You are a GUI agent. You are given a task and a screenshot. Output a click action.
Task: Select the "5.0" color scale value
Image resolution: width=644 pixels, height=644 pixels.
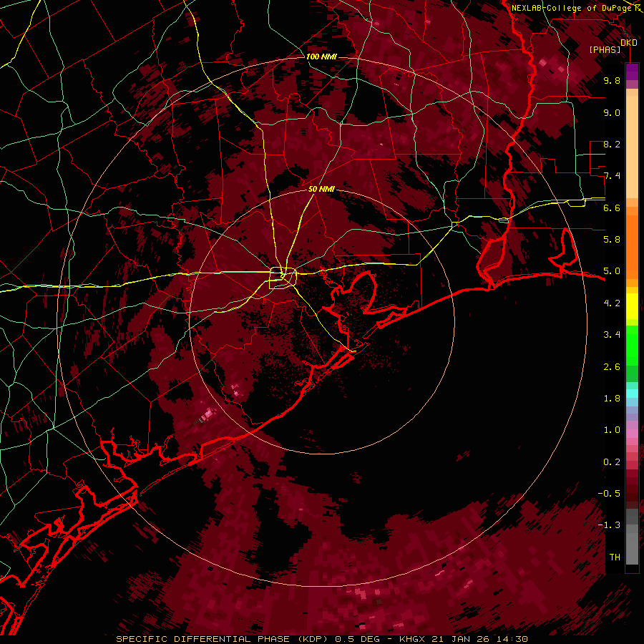coord(612,271)
